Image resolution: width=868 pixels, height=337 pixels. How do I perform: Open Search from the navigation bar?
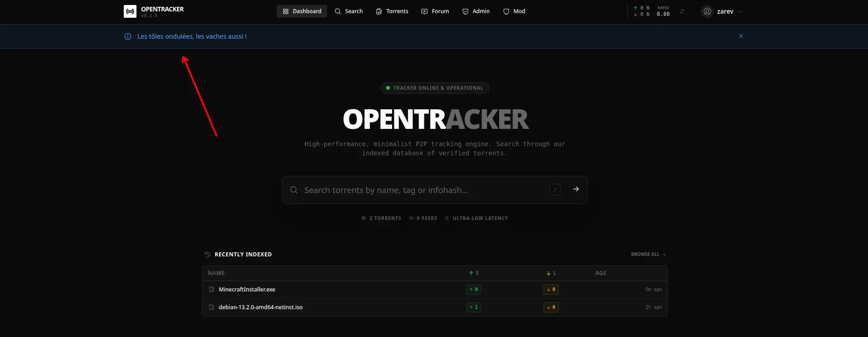pos(348,11)
